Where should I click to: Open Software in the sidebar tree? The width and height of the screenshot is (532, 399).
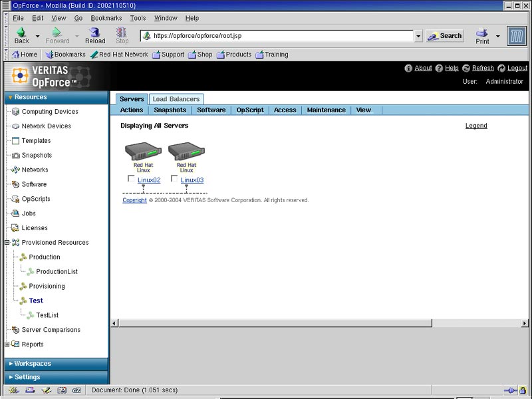coord(34,184)
